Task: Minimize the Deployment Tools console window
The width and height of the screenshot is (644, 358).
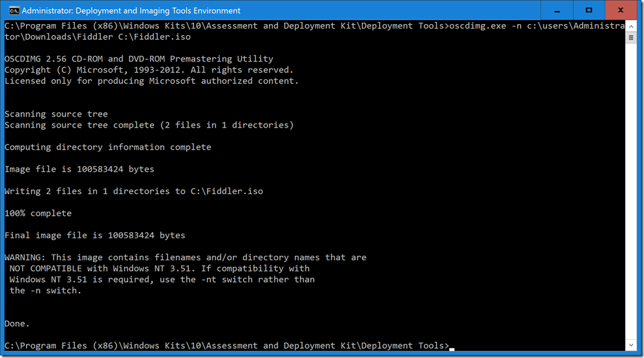Action: (558, 10)
